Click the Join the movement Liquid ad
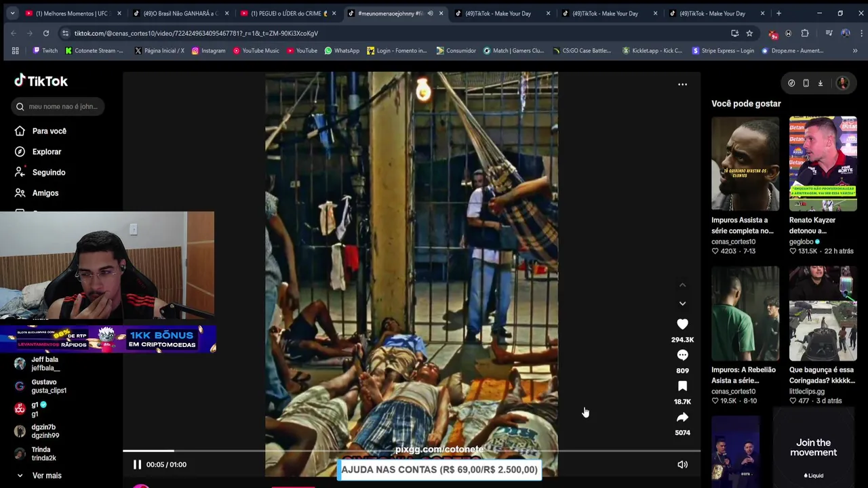This screenshot has height=488, width=868. click(x=814, y=447)
